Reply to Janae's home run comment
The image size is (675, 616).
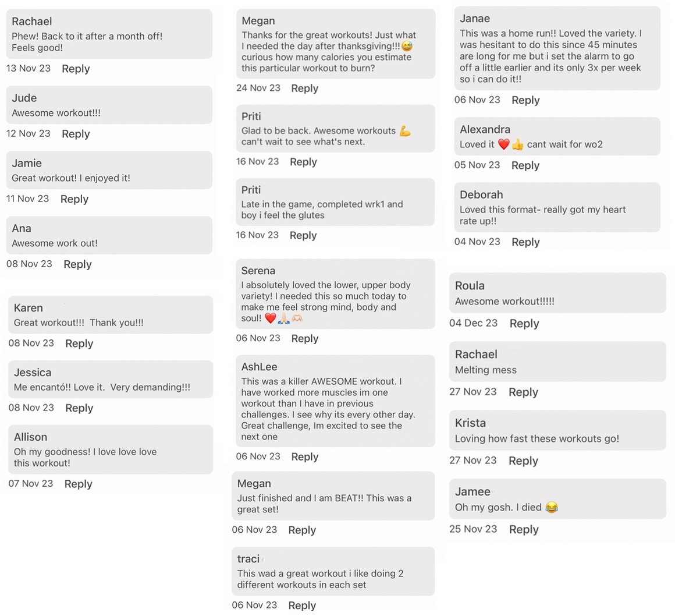pyautogui.click(x=525, y=100)
